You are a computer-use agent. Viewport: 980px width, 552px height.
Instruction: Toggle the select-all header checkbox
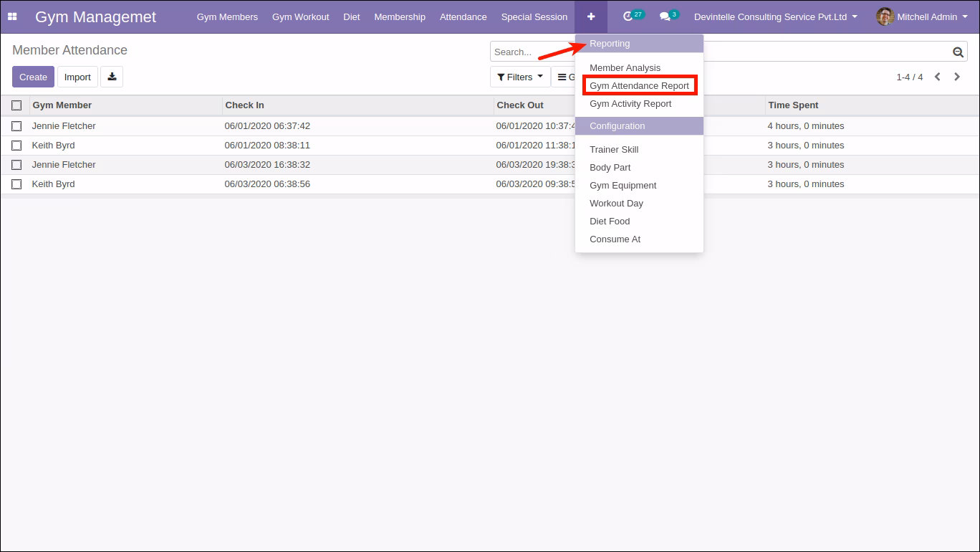pos(16,105)
